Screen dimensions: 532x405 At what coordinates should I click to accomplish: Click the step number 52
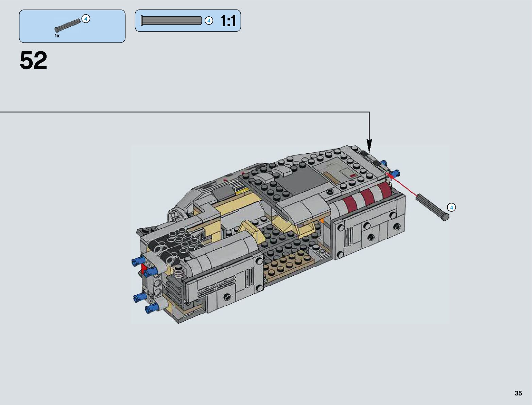click(x=33, y=61)
